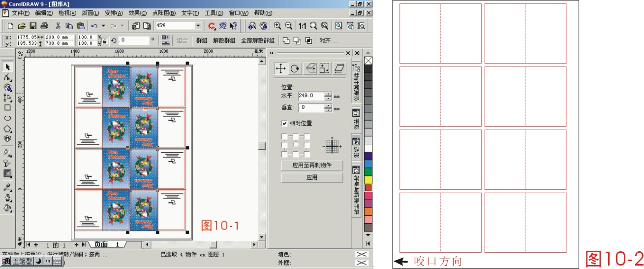Image resolution: width=644 pixels, height=269 pixels.
Task: Switch to Size transform mode icon
Action: [325, 68]
